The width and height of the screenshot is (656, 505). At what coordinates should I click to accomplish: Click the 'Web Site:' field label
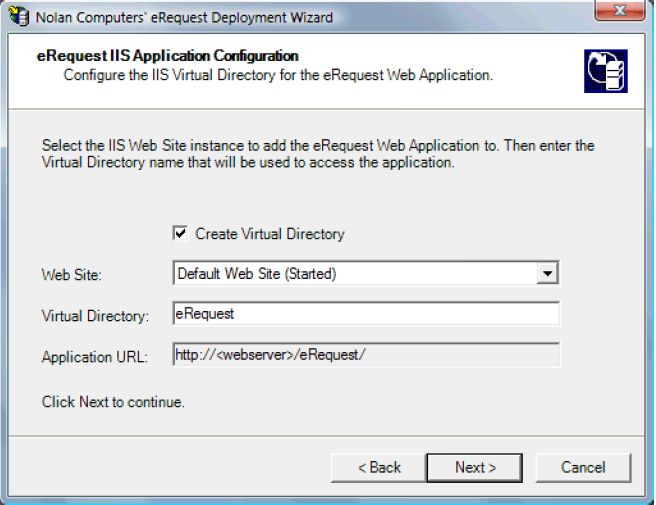click(x=72, y=275)
